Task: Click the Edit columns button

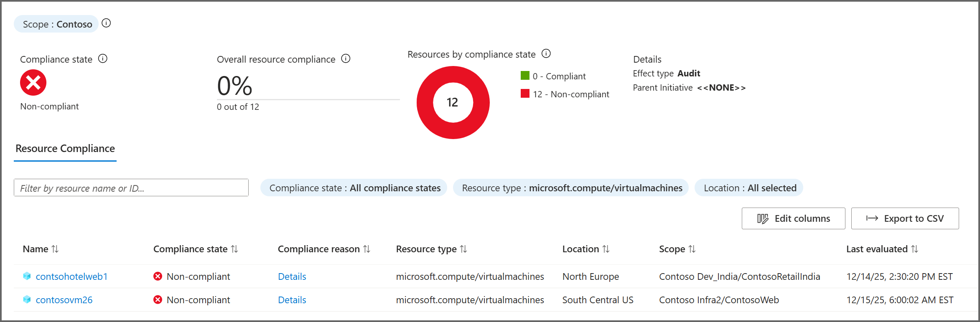Action: (x=793, y=218)
